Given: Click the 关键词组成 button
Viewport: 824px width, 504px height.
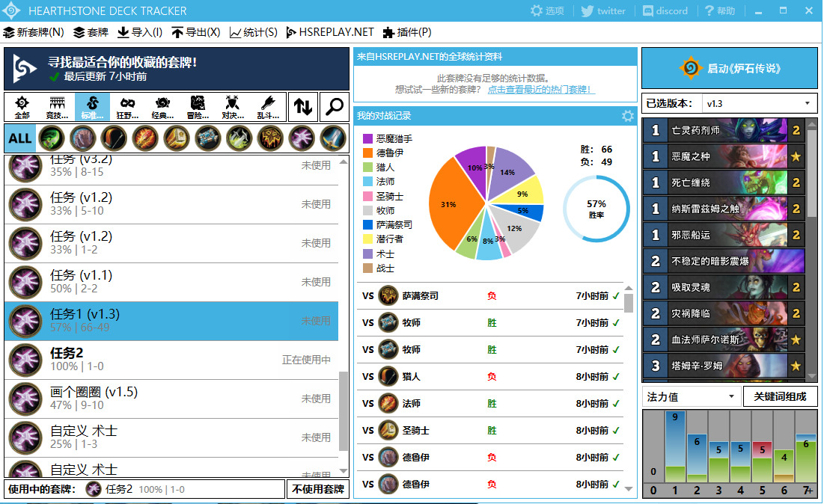Looking at the screenshot, I should pos(781,396).
